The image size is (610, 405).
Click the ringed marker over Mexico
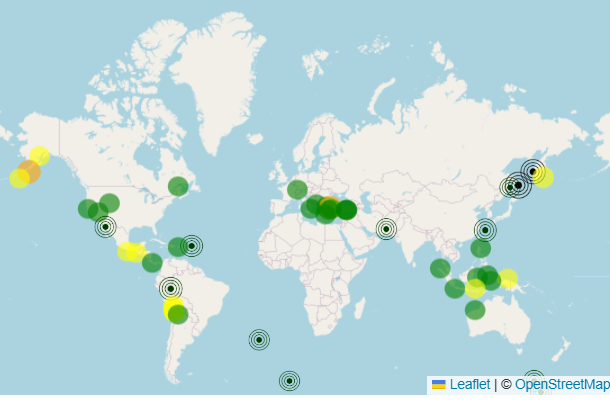coord(106,227)
